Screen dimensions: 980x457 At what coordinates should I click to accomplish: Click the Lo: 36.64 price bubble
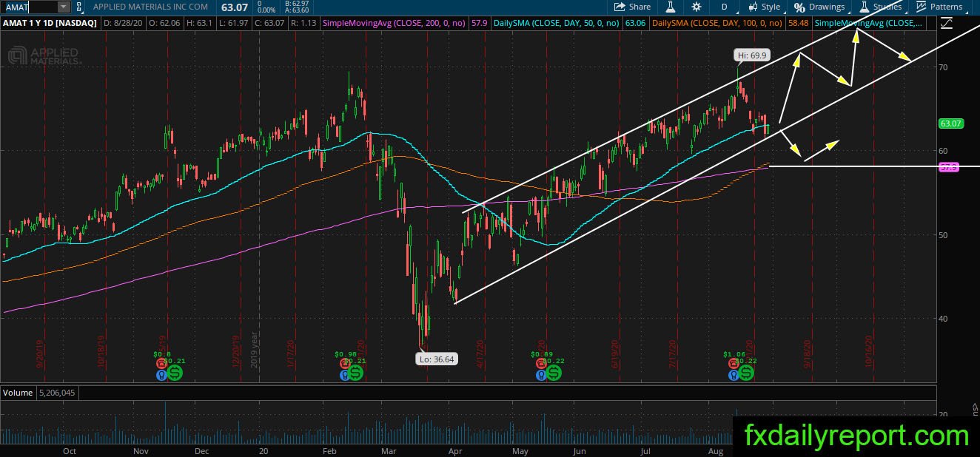[x=437, y=358]
